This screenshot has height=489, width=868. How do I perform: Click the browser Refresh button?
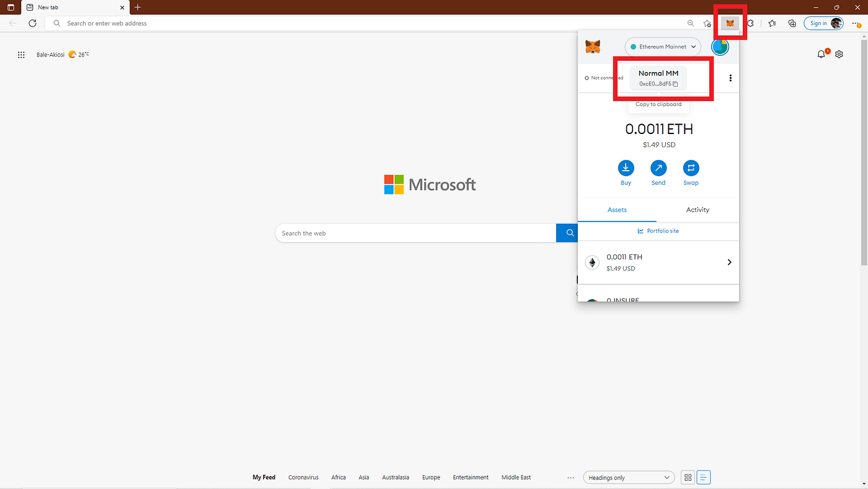pos(32,23)
